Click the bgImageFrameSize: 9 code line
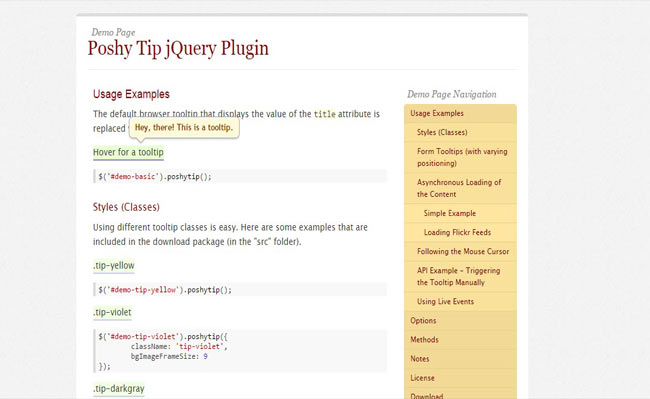This screenshot has height=399, width=650. tap(169, 356)
